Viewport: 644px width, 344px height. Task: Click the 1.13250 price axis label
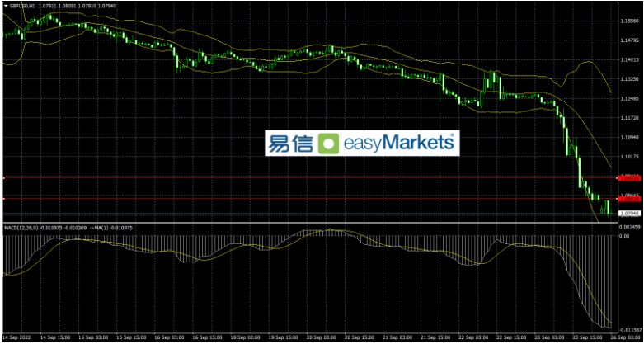632,78
